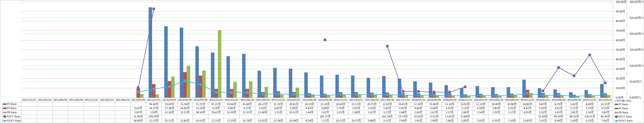Click the blue PE Ratio swatch in the table's left header
The width and height of the screenshot is (644, 123).
(x=5, y=104)
